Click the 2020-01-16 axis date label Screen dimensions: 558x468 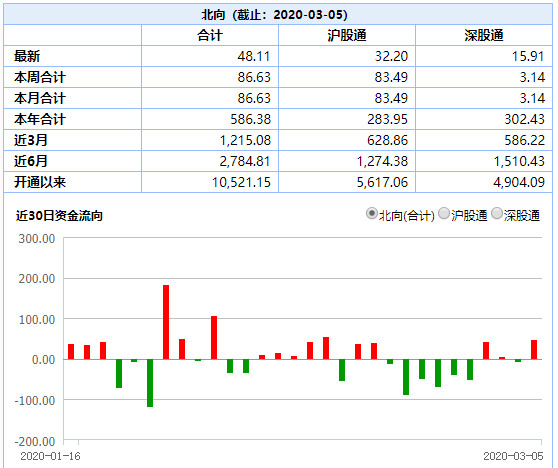coord(51,456)
